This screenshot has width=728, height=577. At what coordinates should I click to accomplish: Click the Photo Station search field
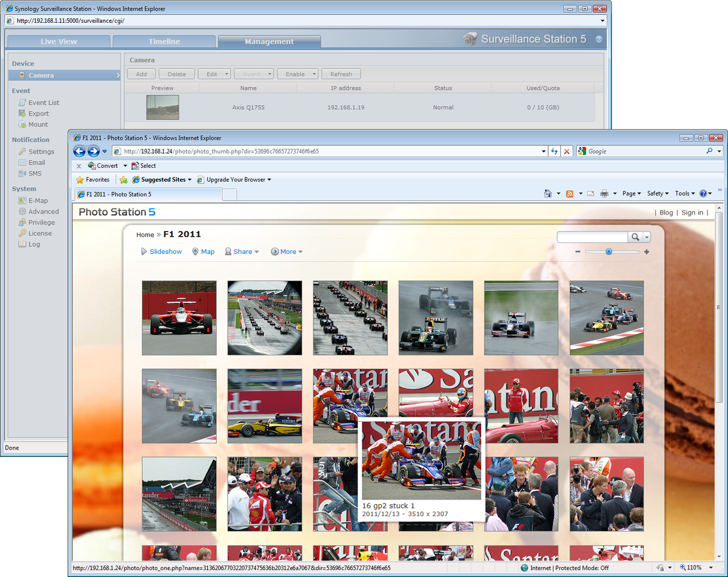coord(593,237)
